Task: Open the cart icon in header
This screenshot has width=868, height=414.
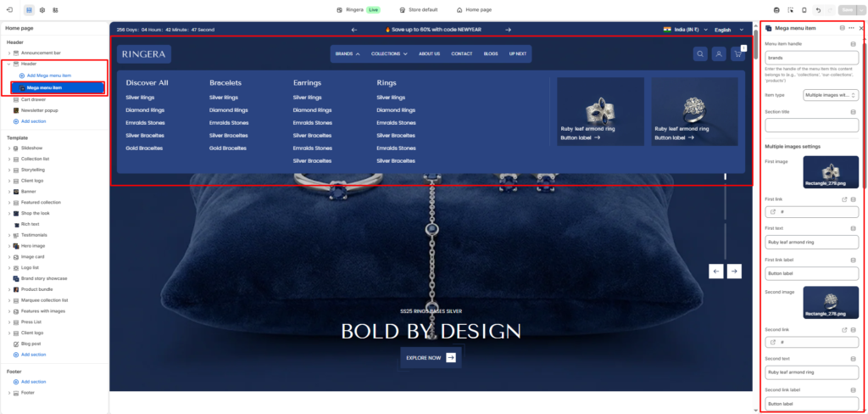Action: [737, 53]
